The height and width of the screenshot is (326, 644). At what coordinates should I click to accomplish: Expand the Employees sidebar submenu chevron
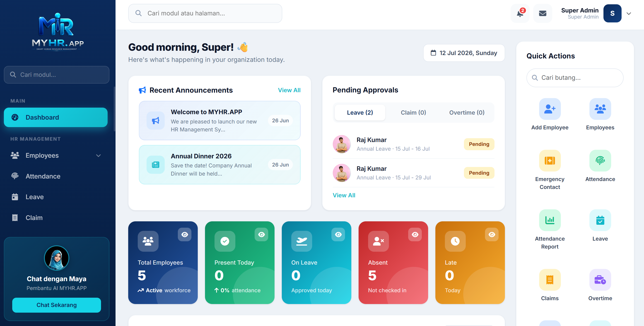click(99, 155)
